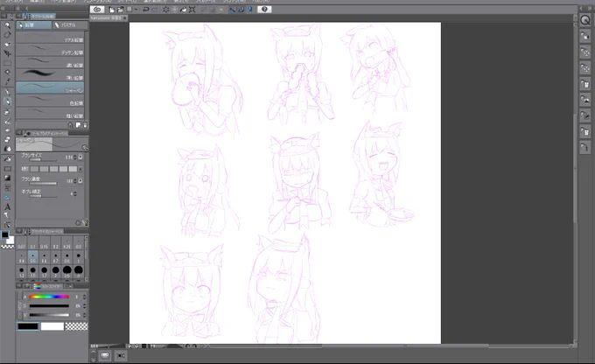This screenshot has width=595, height=364.
Task: Open the Quick Access Q icon
Action: pos(585,20)
